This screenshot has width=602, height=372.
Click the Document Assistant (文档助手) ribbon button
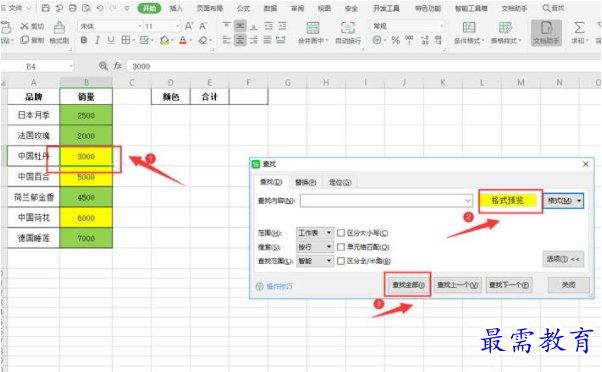tap(546, 33)
